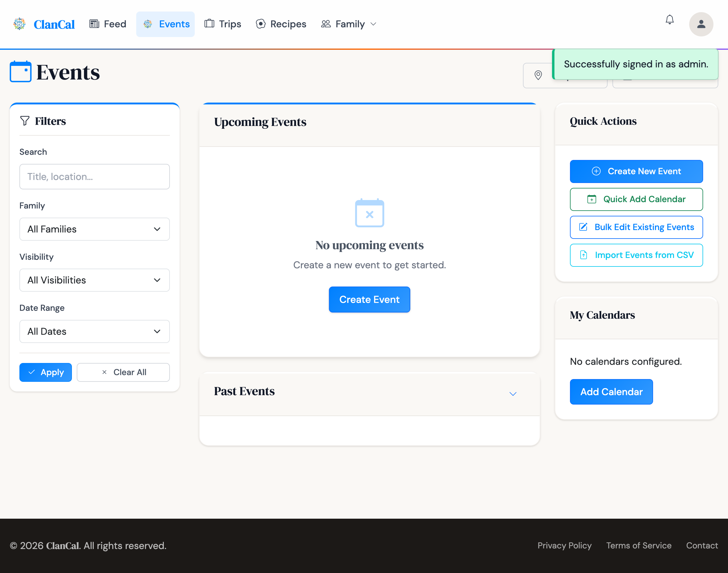The width and height of the screenshot is (728, 573).
Task: Click the Title, location search field
Action: pyautogui.click(x=94, y=177)
